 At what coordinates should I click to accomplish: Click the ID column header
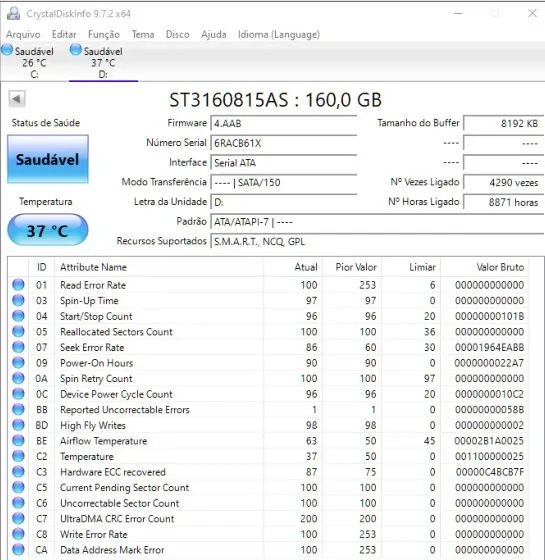click(41, 267)
